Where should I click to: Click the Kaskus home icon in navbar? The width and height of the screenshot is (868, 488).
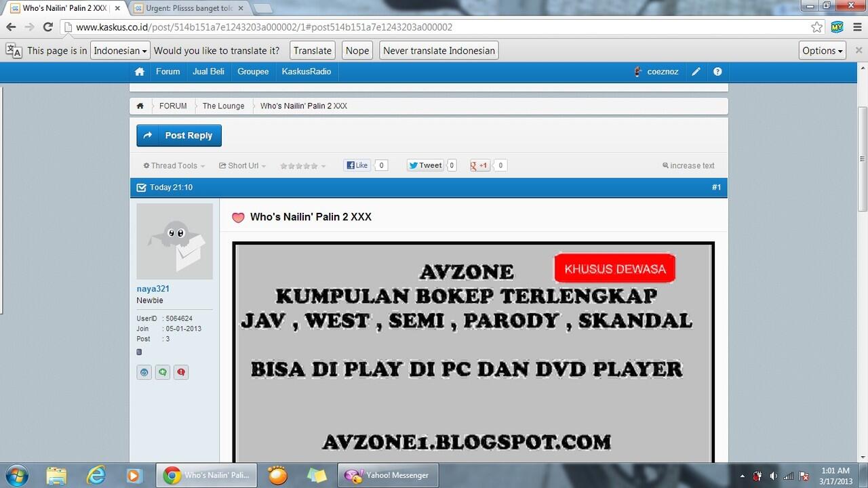pyautogui.click(x=140, y=72)
